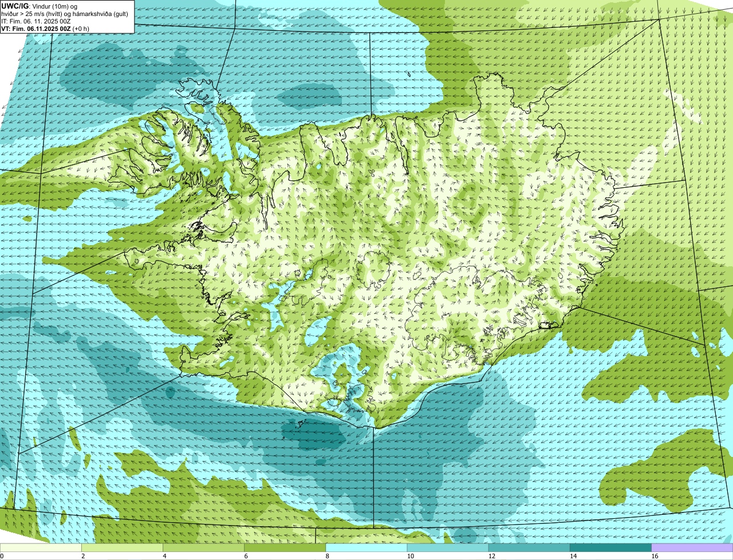Click the 12–14 m/s legend color swatch

click(x=529, y=547)
